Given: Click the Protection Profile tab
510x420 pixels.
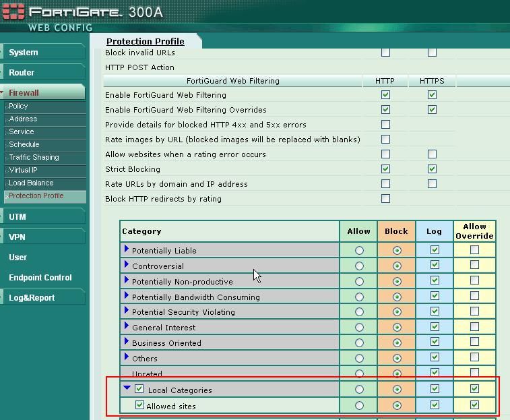Looking at the screenshot, I should pos(146,41).
